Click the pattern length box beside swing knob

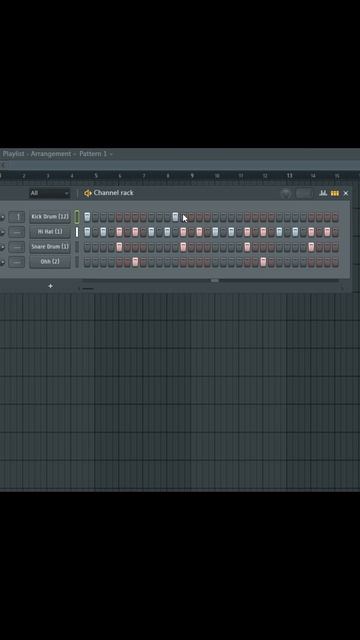[304, 193]
